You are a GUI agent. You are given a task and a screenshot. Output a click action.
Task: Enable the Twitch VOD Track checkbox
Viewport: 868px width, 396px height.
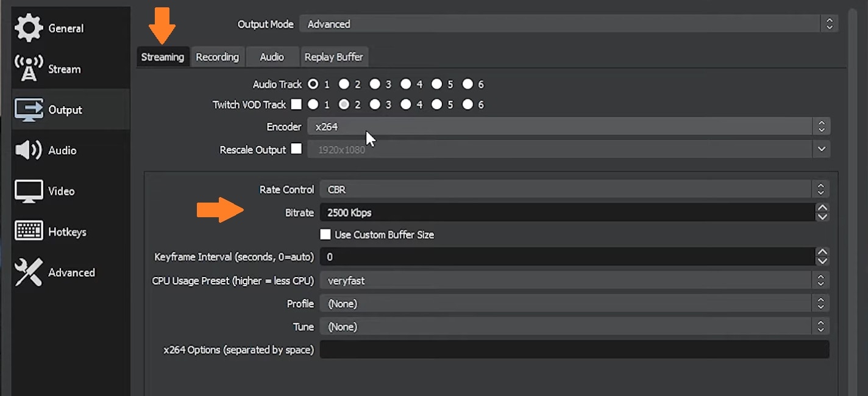296,104
